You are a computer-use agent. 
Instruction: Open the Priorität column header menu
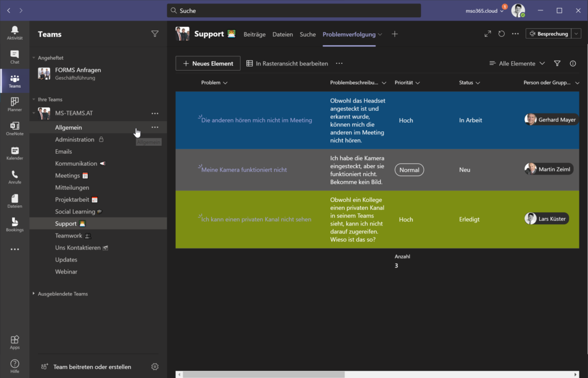[407, 83]
